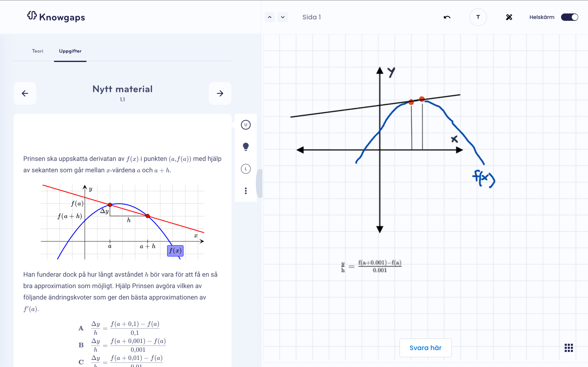The height and width of the screenshot is (367, 588).
Task: Click the lightbulb hint icon
Action: (246, 147)
